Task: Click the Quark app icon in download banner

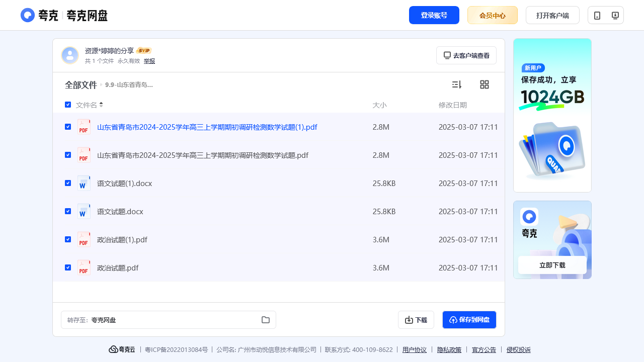Action: click(529, 217)
